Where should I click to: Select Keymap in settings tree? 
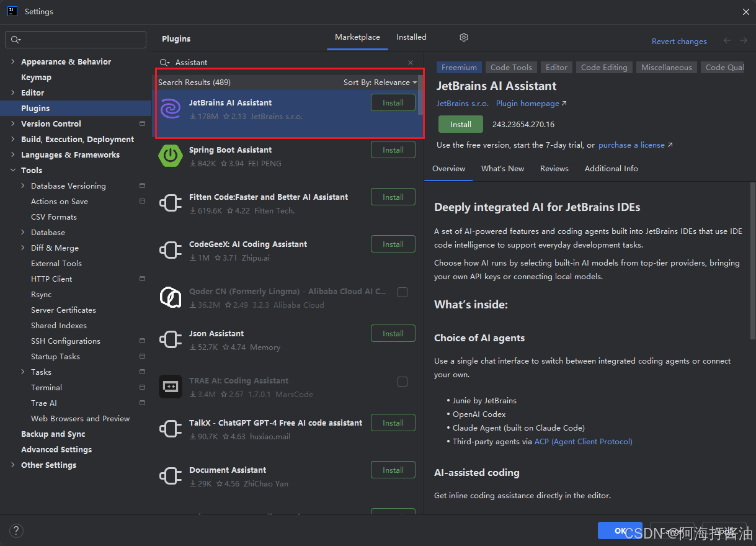tap(36, 78)
